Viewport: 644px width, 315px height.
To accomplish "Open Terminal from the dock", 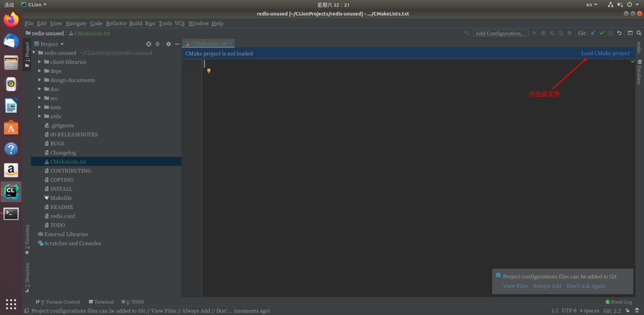I will pyautogui.click(x=11, y=214).
